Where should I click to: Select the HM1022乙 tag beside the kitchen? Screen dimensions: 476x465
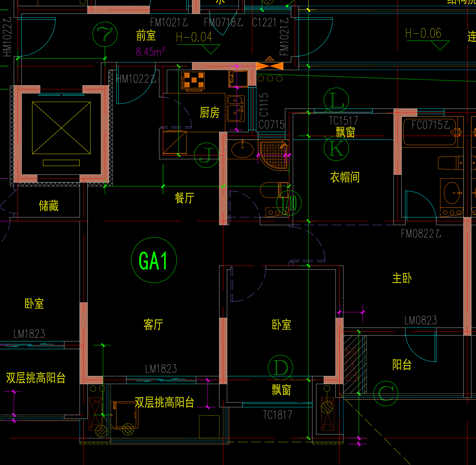(136, 79)
